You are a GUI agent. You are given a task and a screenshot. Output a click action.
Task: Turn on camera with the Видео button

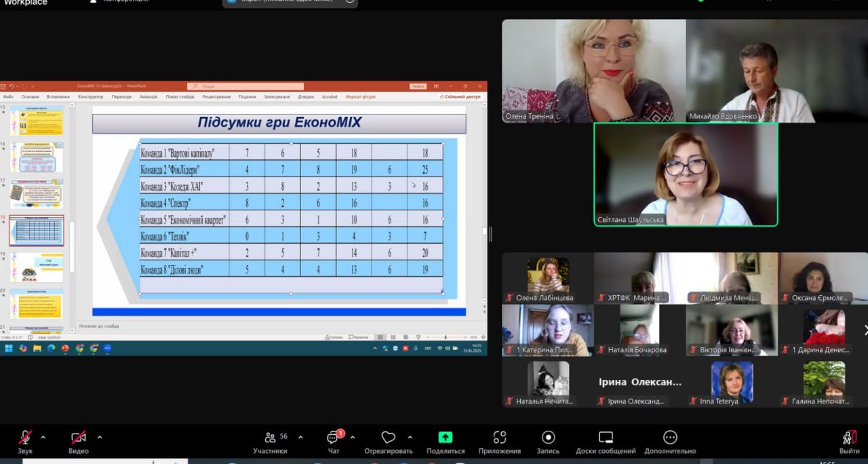pyautogui.click(x=79, y=442)
